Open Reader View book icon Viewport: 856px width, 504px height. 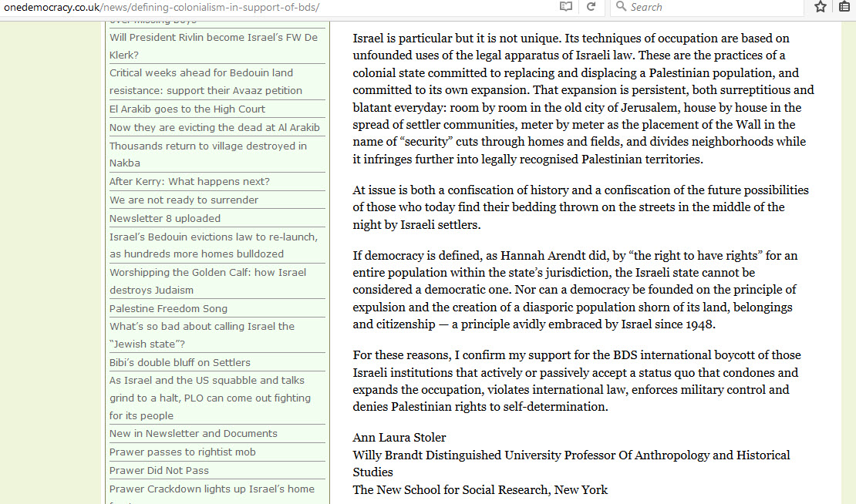pyautogui.click(x=567, y=7)
